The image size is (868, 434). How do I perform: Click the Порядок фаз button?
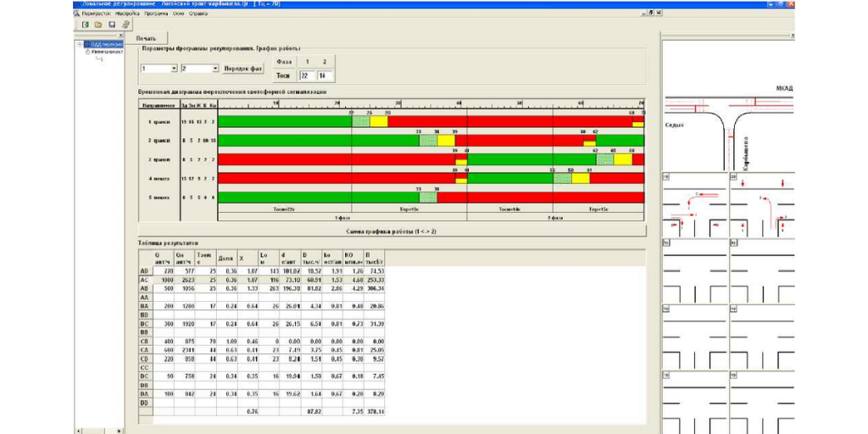[243, 69]
